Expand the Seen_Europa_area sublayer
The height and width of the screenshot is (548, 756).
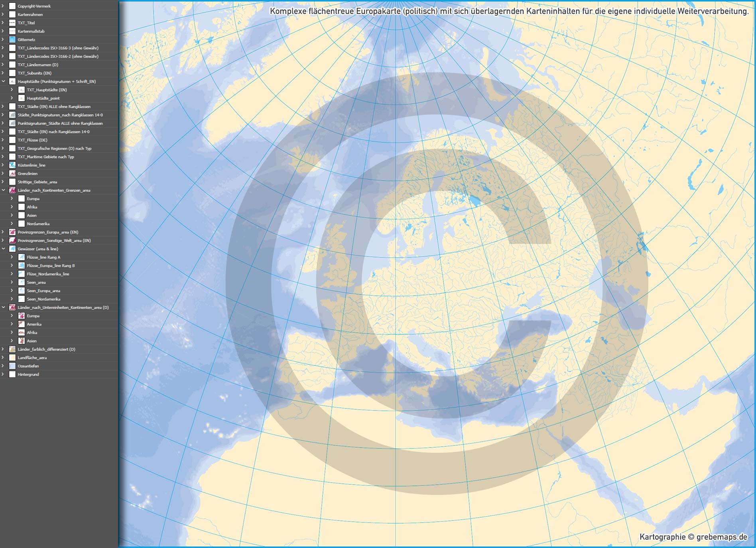point(12,291)
